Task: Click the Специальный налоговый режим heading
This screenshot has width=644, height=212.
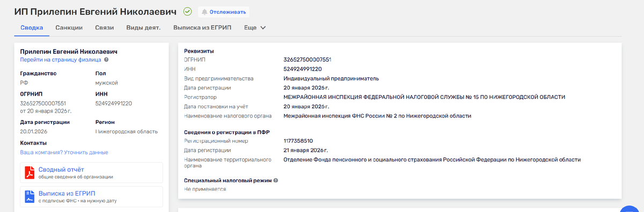Action: click(228, 180)
